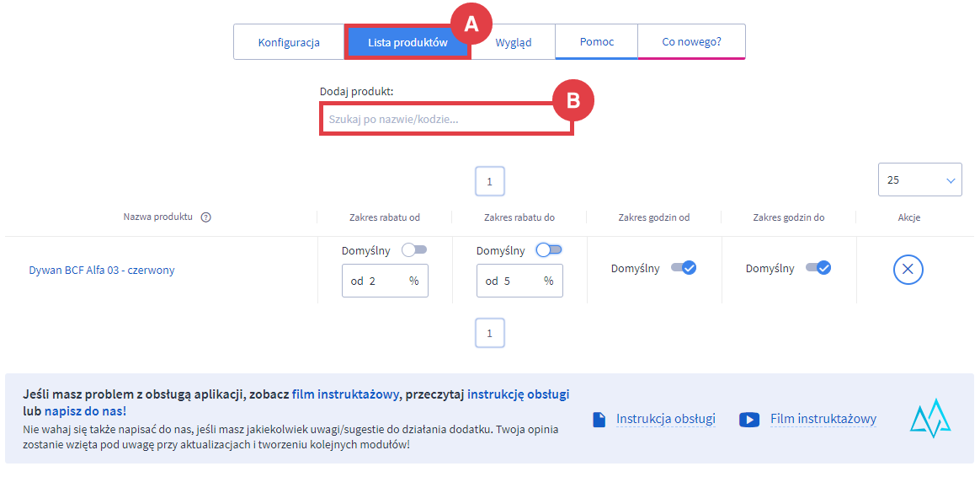Click the Film instruktażowy link on the right
This screenshot has width=980, height=477.
pos(823,419)
